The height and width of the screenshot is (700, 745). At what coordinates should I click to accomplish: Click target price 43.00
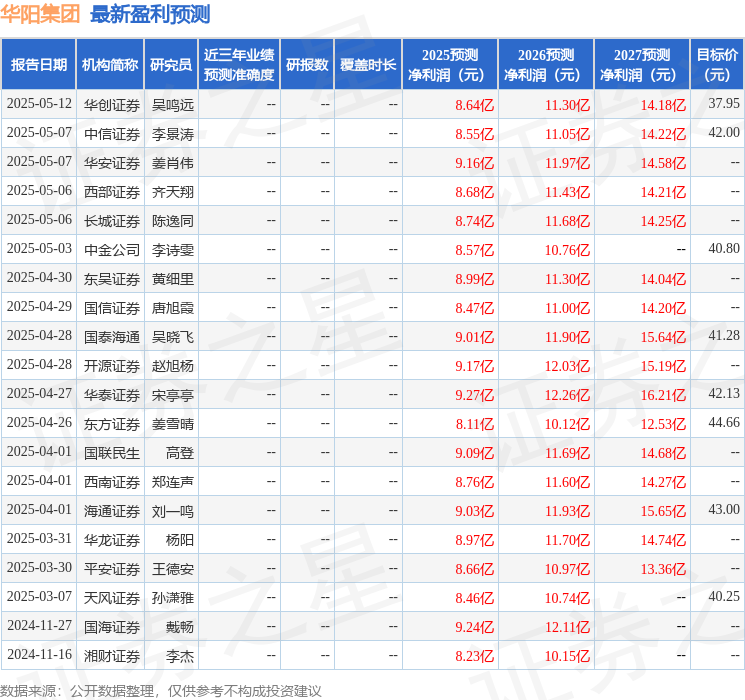pos(724,509)
